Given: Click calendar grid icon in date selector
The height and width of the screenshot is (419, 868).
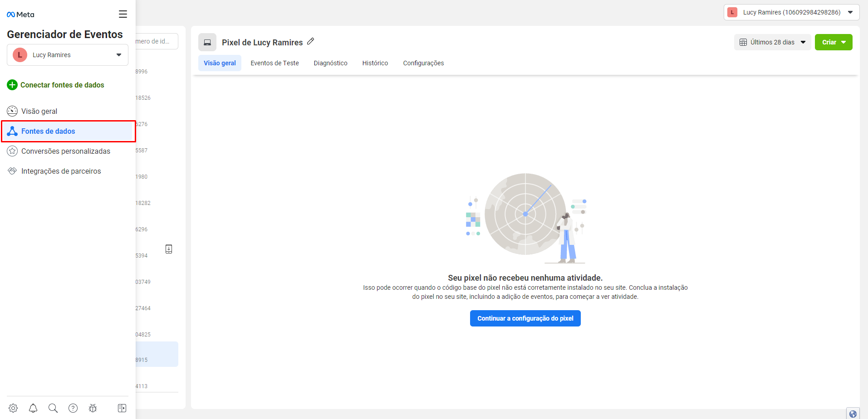Looking at the screenshot, I should (x=743, y=42).
